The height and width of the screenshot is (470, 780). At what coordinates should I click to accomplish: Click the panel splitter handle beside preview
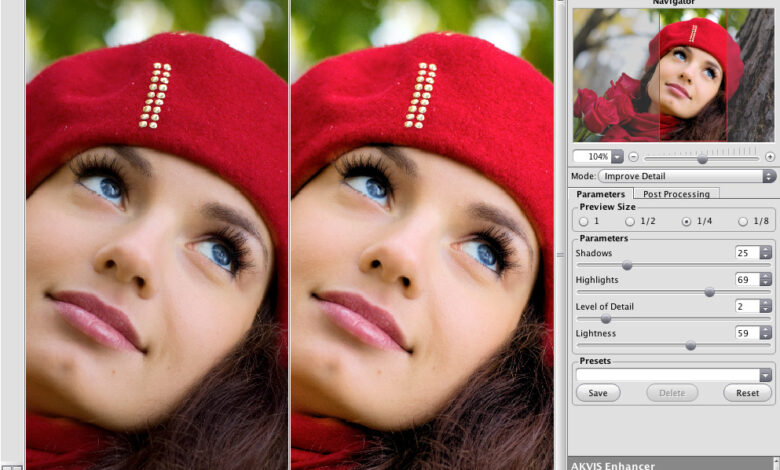point(560,255)
